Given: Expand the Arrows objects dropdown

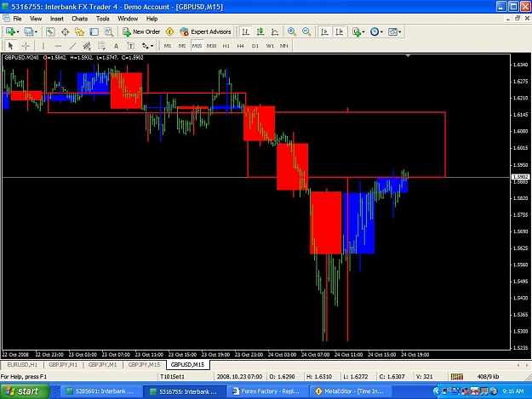Looking at the screenshot, I should [152, 46].
